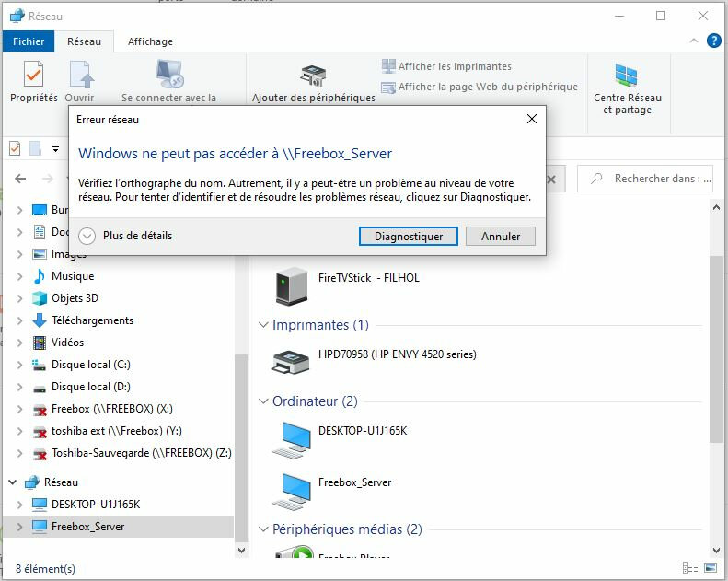Click Afficher les imprimantes

click(446, 66)
